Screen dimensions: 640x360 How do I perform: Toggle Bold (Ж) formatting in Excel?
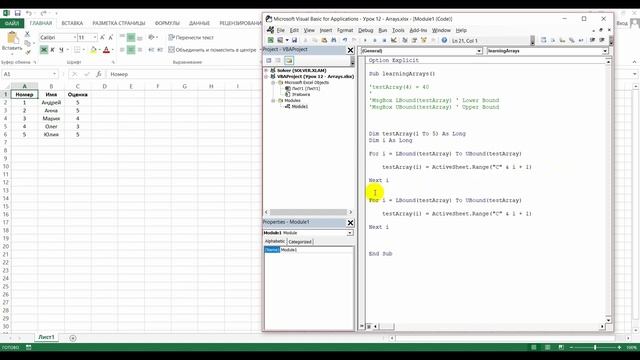coord(44,50)
